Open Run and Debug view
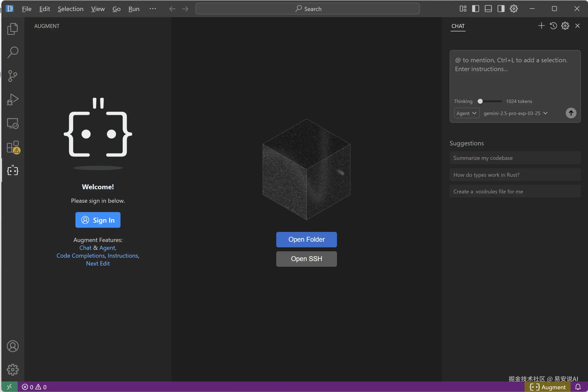This screenshot has height=392, width=588. (12, 100)
